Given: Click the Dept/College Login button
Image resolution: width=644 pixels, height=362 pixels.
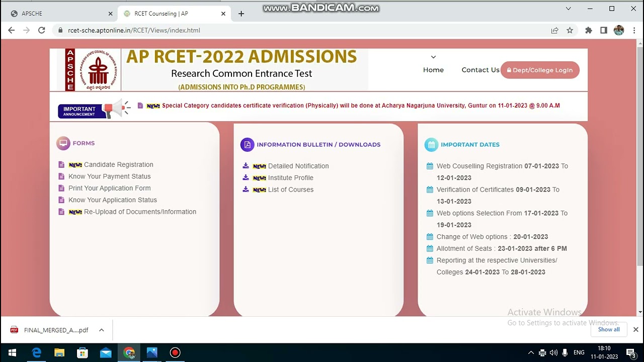Looking at the screenshot, I should 540,70.
